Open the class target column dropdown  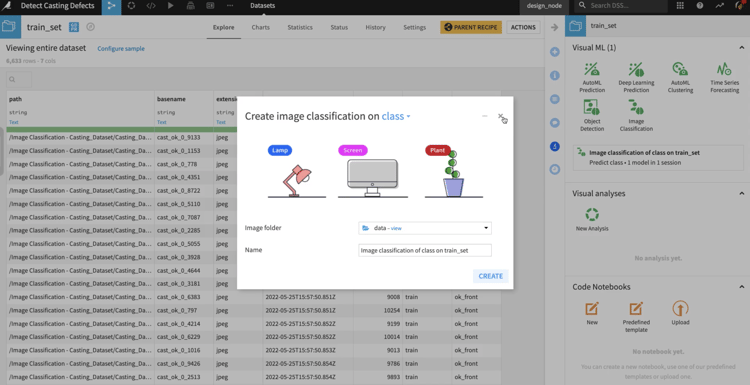click(396, 116)
